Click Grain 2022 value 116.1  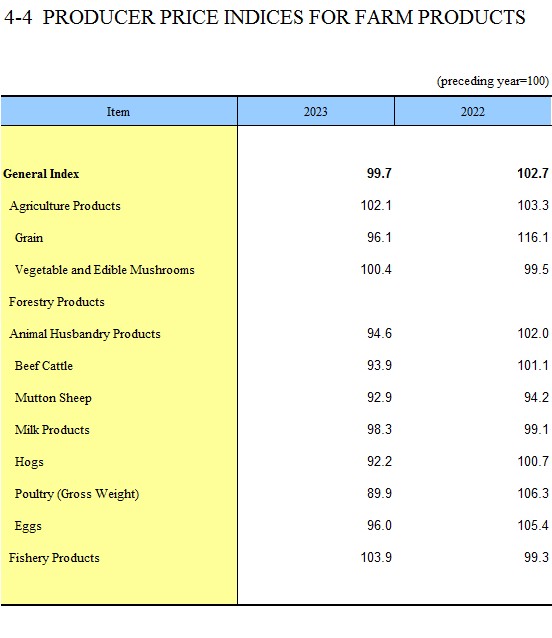(533, 237)
